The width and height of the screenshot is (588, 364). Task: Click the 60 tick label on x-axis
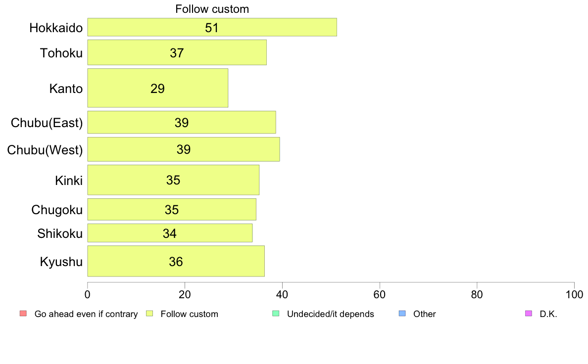point(380,295)
